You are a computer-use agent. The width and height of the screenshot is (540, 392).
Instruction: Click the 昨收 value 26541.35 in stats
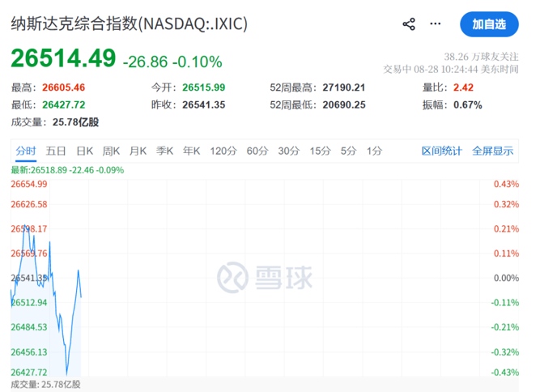click(203, 104)
